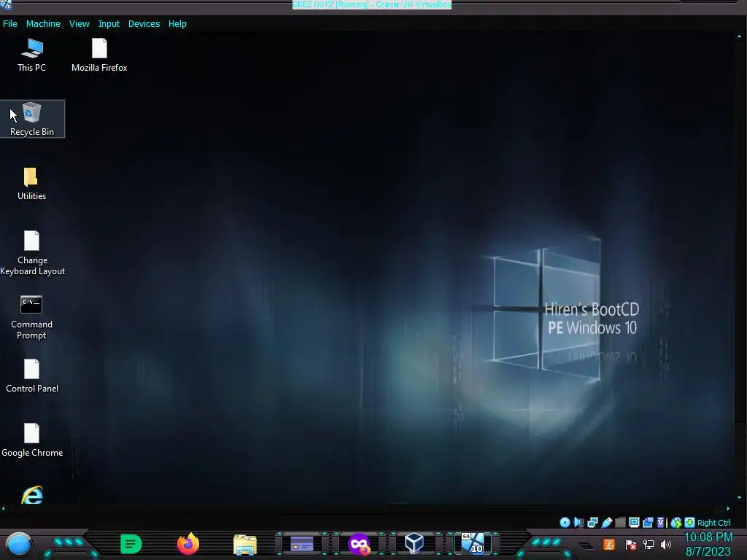
Task: Launch Firefox from the host taskbar
Action: pos(188,544)
